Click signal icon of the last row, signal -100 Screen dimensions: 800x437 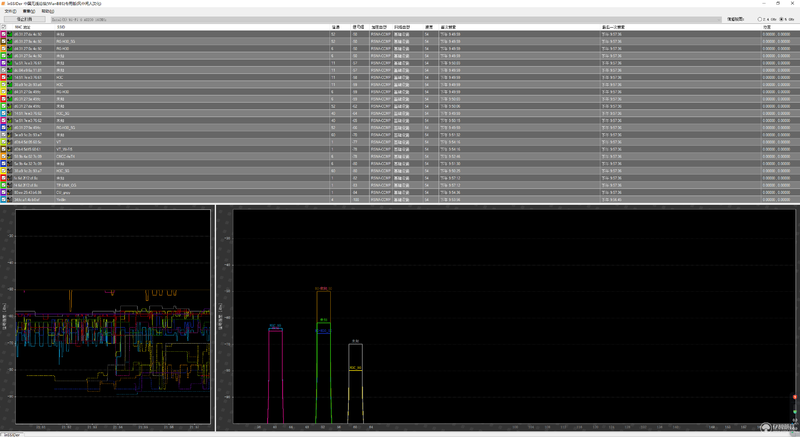[x=10, y=199]
